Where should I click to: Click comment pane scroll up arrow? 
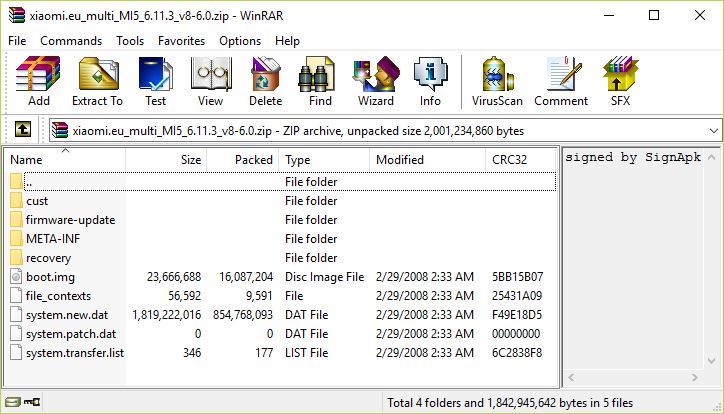[712, 157]
